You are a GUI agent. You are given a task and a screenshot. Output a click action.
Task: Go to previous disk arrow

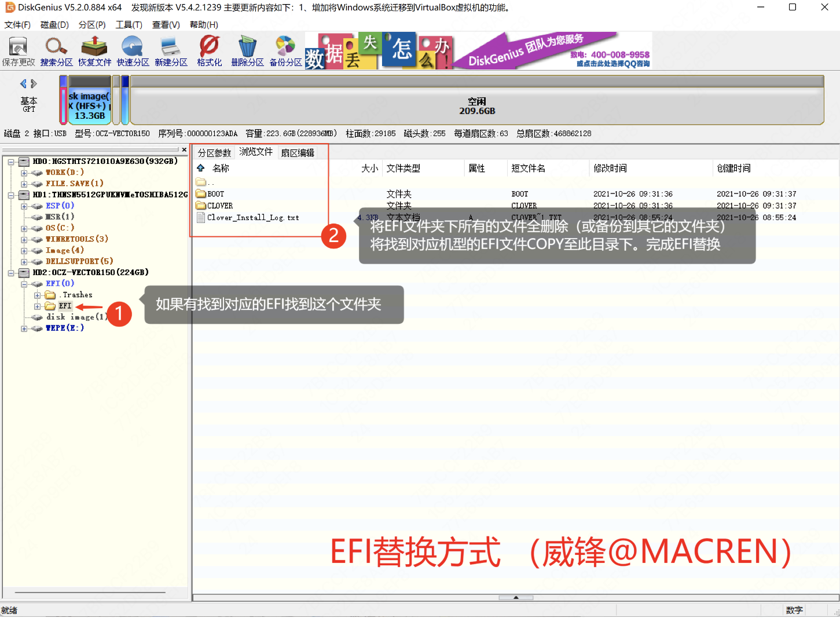(x=23, y=83)
